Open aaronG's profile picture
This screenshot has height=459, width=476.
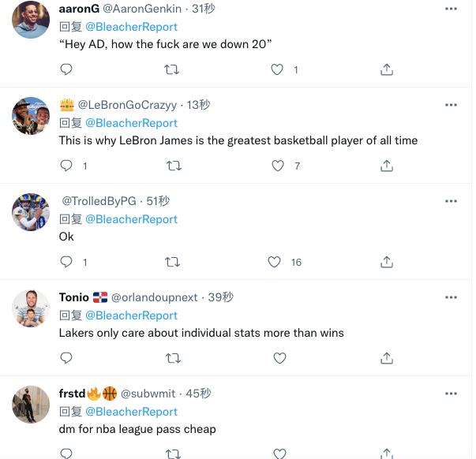click(x=31, y=20)
